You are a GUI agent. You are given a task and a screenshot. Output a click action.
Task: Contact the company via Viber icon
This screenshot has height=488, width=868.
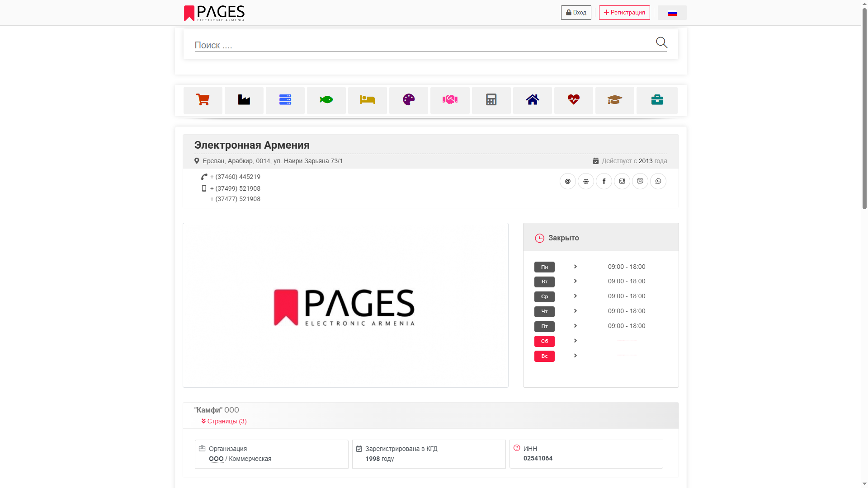[x=640, y=181]
